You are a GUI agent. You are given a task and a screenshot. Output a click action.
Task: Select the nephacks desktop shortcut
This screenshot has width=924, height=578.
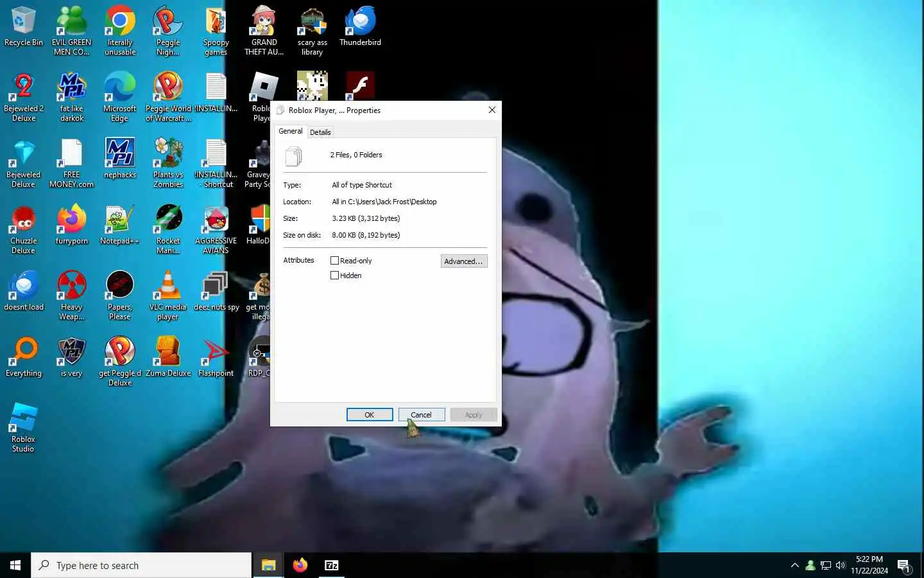pyautogui.click(x=120, y=159)
